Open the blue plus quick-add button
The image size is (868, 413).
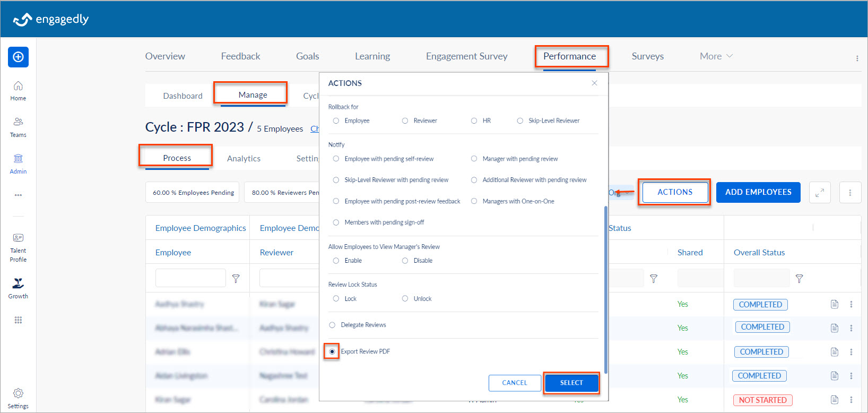(x=18, y=57)
